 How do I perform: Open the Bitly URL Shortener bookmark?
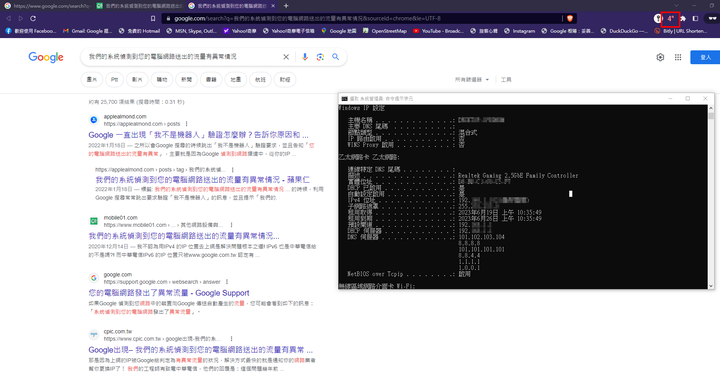point(681,31)
